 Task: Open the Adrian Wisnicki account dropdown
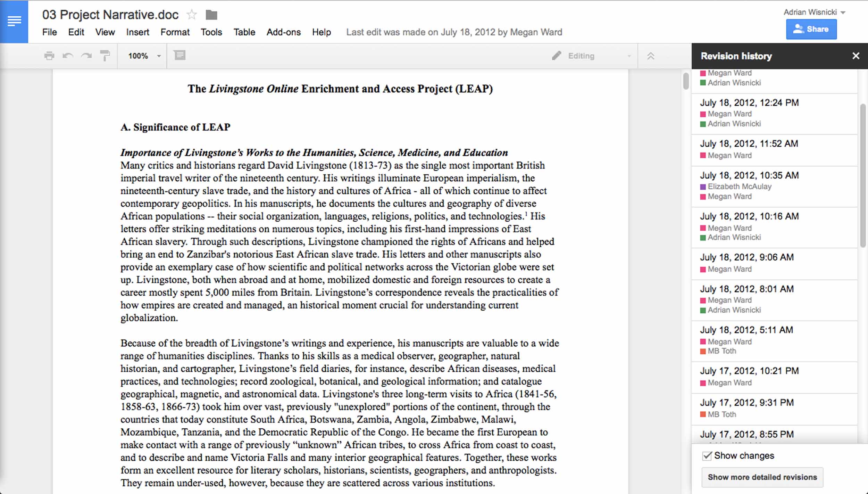click(x=814, y=12)
